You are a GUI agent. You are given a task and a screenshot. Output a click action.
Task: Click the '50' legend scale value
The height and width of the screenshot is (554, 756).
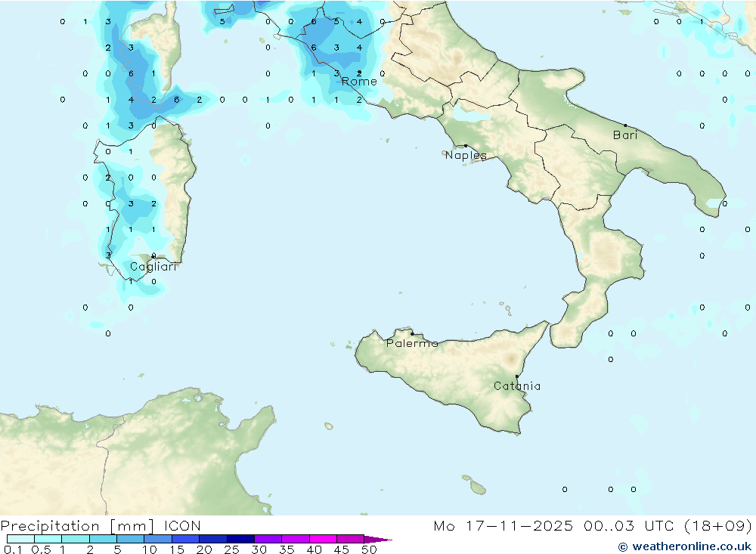[x=370, y=549]
